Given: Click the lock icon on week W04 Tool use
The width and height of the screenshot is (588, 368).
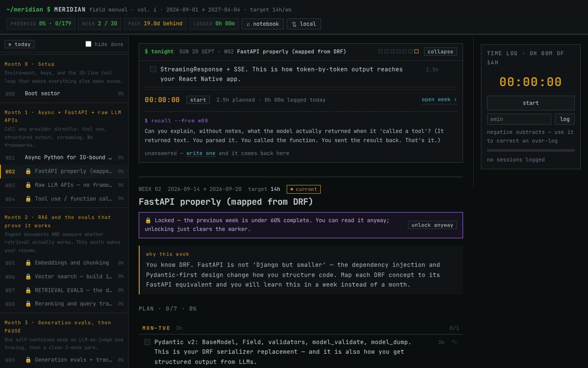Looking at the screenshot, I should pyautogui.click(x=28, y=199).
